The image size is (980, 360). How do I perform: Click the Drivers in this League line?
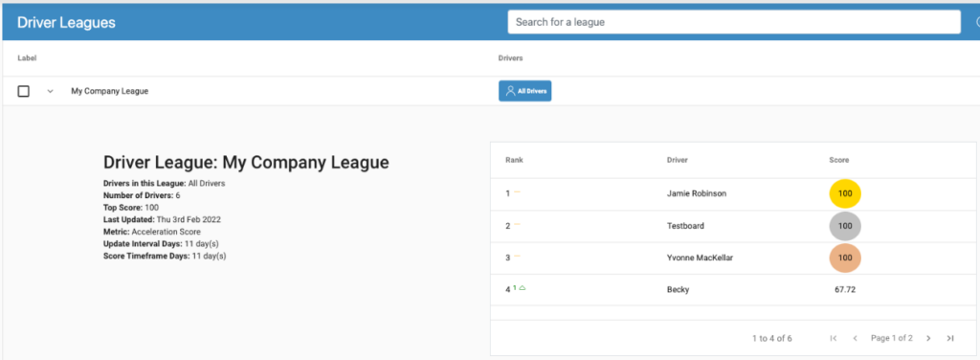pos(164,184)
